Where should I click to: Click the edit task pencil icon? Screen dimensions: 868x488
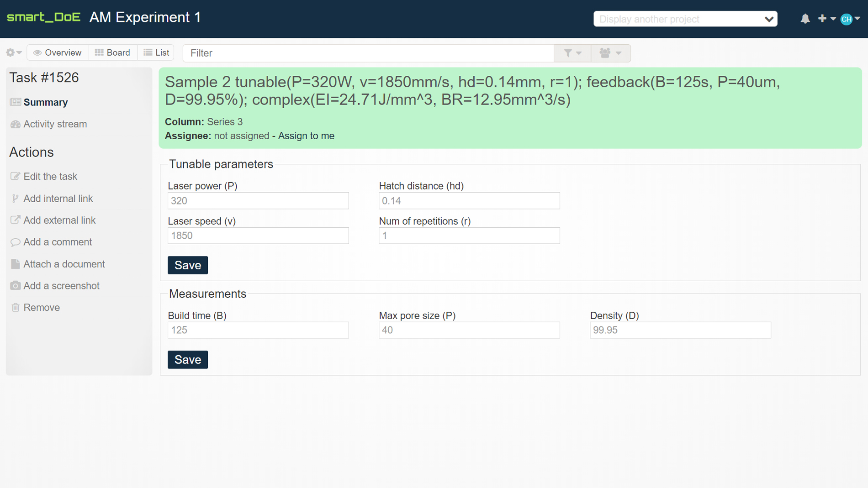coord(15,176)
